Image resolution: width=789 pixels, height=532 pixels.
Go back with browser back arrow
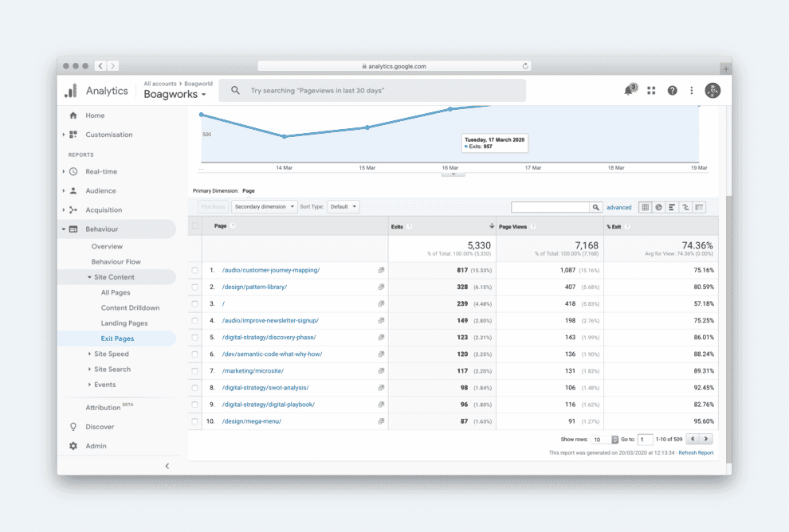point(100,66)
